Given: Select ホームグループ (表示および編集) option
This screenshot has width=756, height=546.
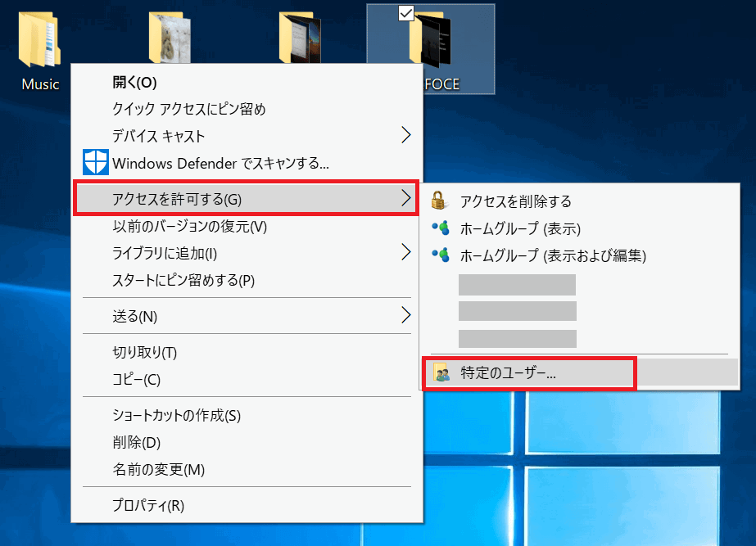Looking at the screenshot, I should click(x=580, y=255).
